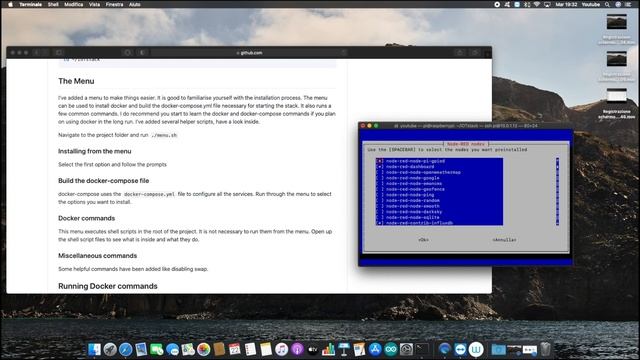Confirm selection with the Ok button

(x=423, y=240)
